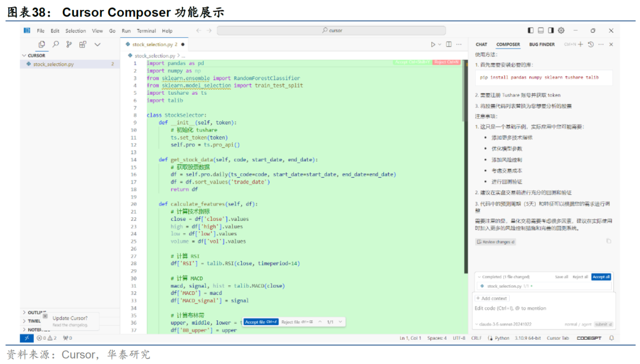640x364 pixels.
Task: Open the Search magnifier in sidebar
Action: click(x=55, y=44)
